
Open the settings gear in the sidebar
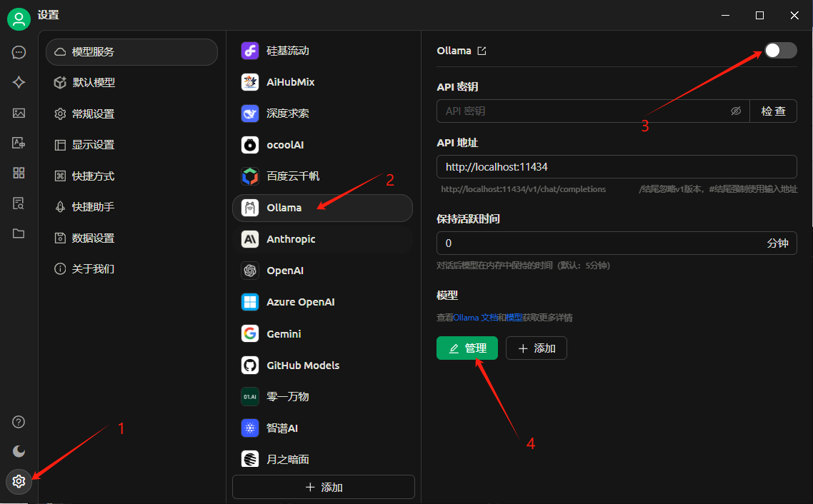coord(19,481)
